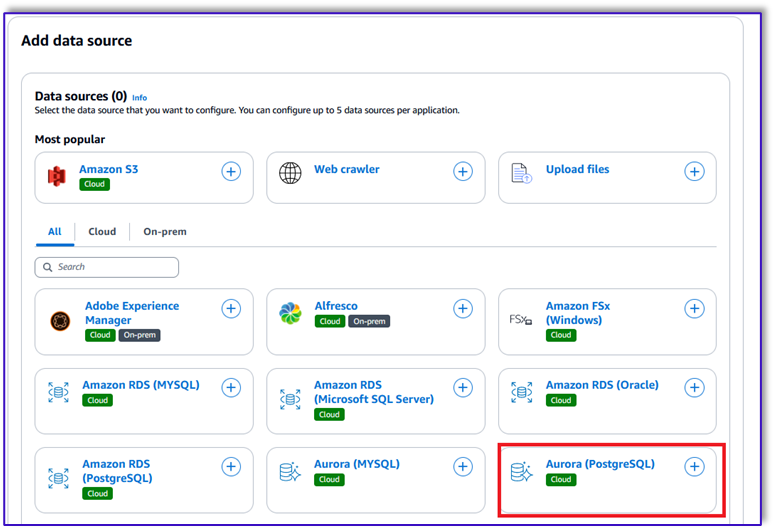Open the Amazon RDS (PostgreSQL) link
The width and height of the screenshot is (774, 530).
click(x=117, y=471)
